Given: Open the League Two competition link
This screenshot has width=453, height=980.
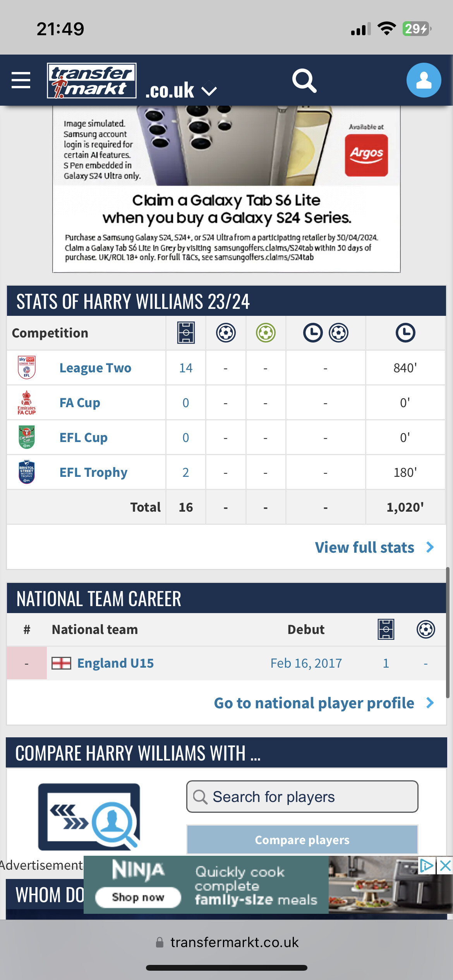Looking at the screenshot, I should (95, 368).
